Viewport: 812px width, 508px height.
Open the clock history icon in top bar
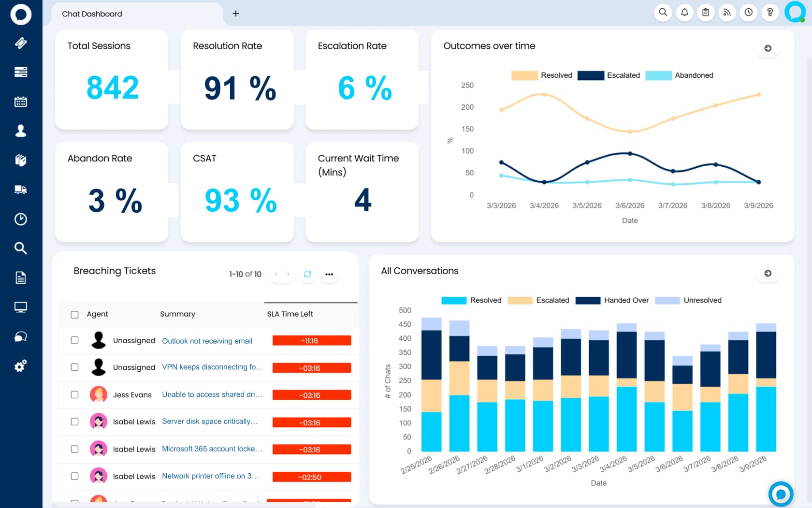pyautogui.click(x=749, y=13)
